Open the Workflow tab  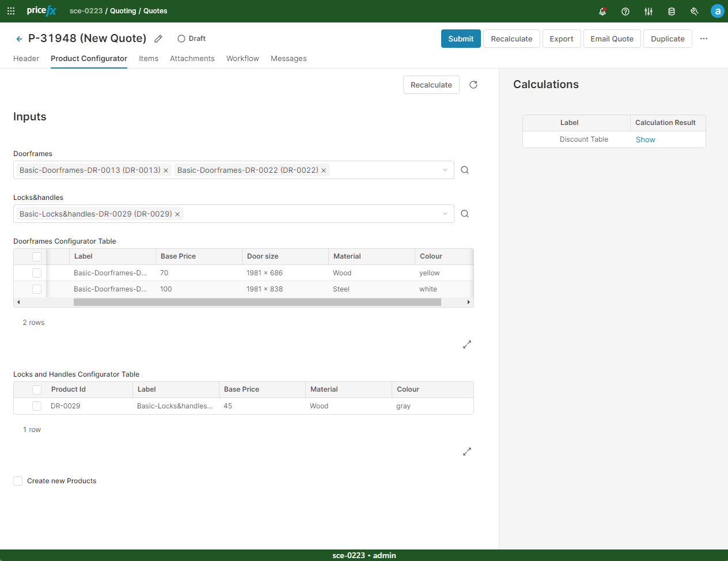pyautogui.click(x=242, y=58)
